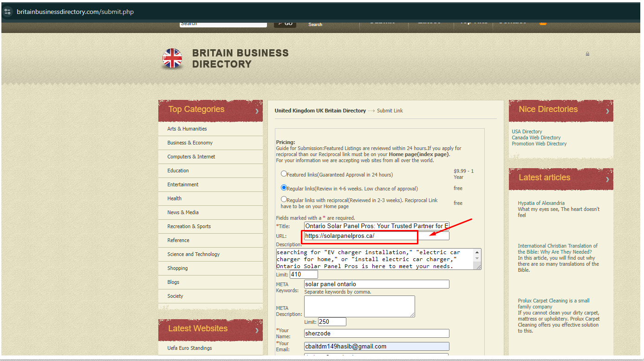This screenshot has width=644, height=361.
Task: Focus the Your Name input field
Action: (377, 333)
